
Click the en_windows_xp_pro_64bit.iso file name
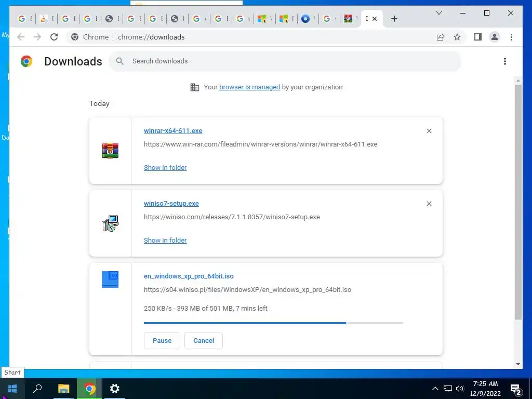tap(189, 276)
